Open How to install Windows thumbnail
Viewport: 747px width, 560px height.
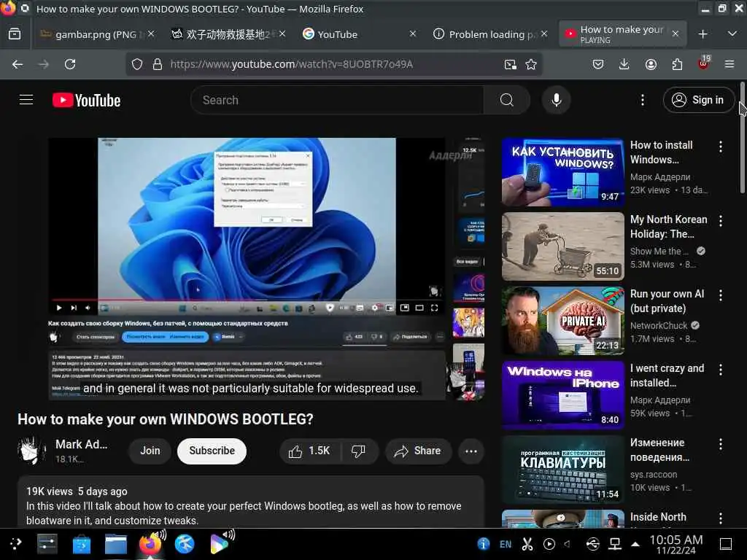point(563,172)
